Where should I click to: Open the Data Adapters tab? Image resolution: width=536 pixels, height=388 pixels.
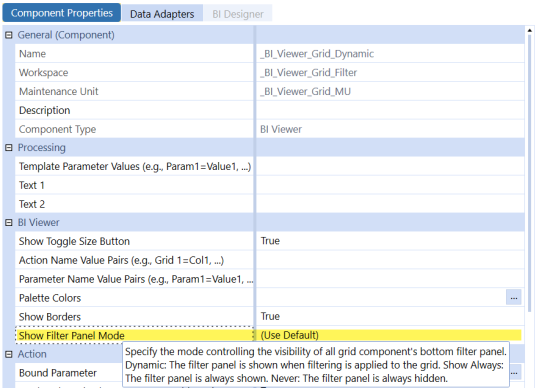162,14
